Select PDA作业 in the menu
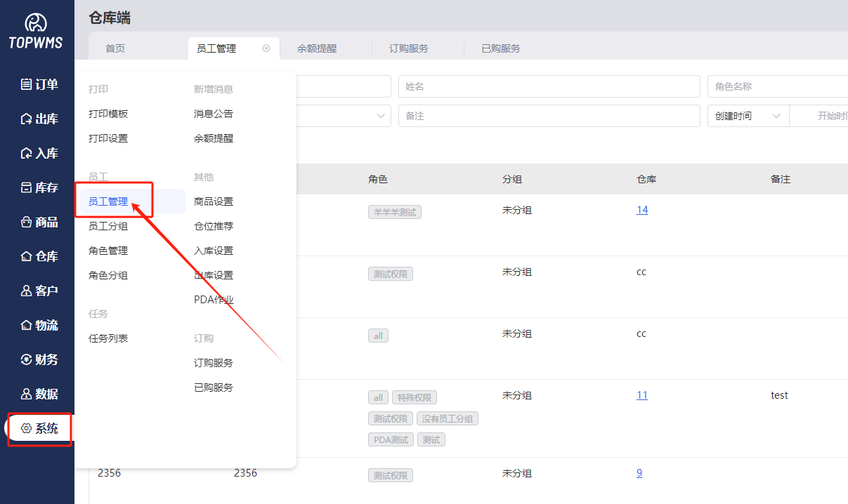Viewport: 848px width, 504px height. 214,300
